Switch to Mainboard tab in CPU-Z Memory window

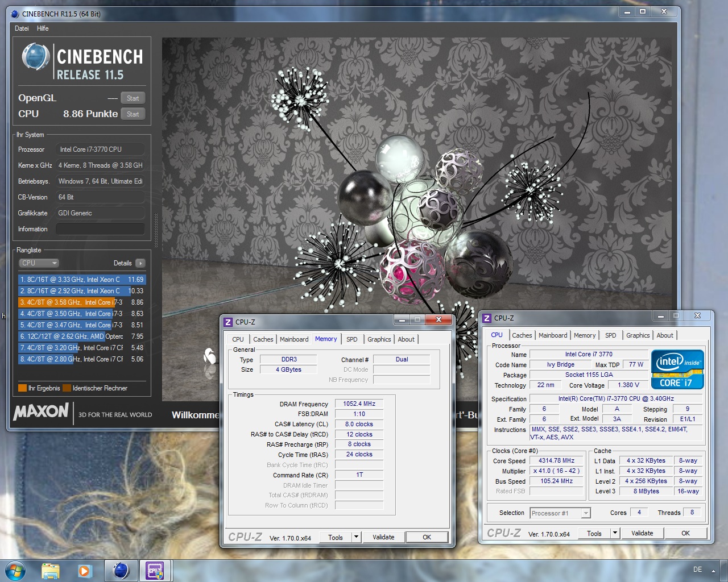tap(294, 339)
